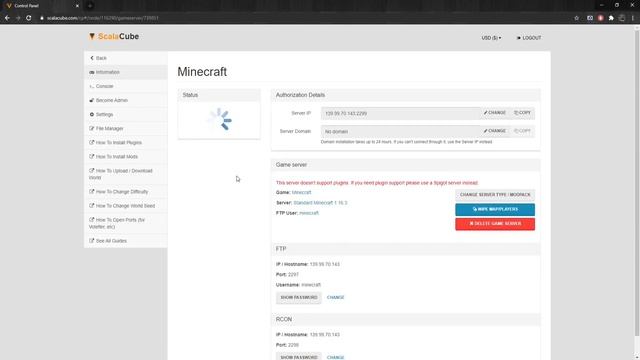Open the How To Change World Seed guide
The height and width of the screenshot is (360, 640).
tap(126, 206)
